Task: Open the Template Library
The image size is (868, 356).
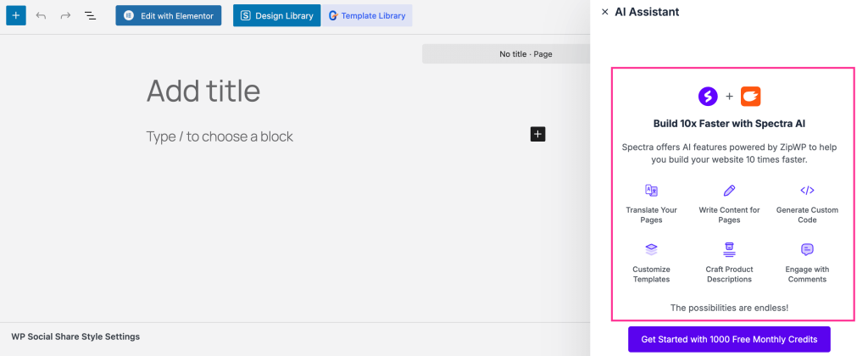Action: [x=367, y=15]
